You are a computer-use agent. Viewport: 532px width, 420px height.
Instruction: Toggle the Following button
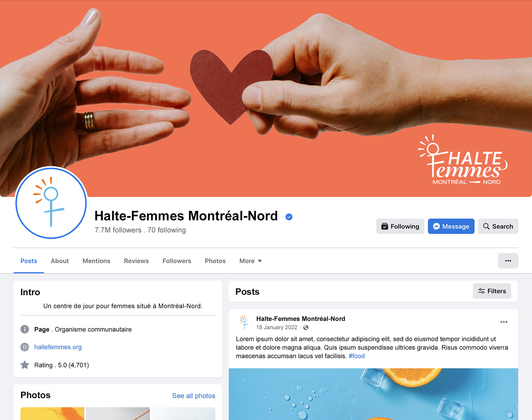coord(400,226)
